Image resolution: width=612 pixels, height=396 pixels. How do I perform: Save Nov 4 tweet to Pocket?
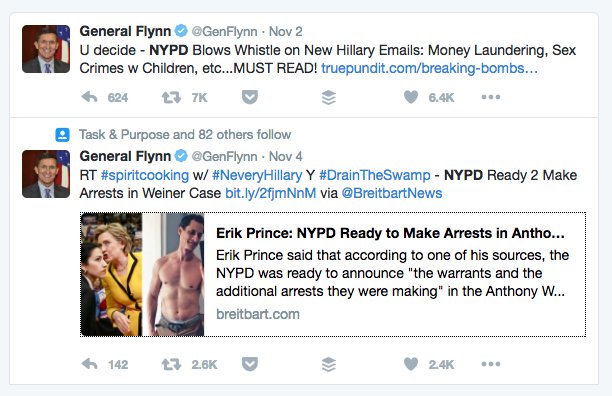coord(250,364)
